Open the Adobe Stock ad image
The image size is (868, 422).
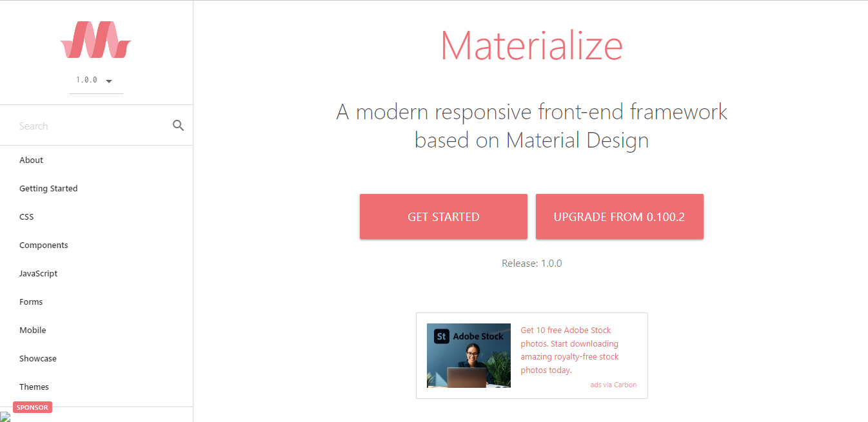(x=469, y=356)
